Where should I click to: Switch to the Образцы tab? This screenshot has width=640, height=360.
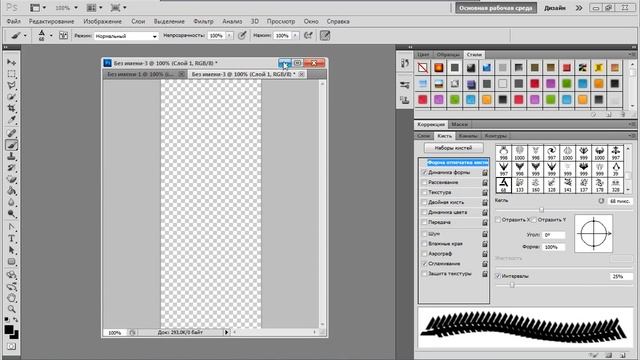click(x=448, y=54)
